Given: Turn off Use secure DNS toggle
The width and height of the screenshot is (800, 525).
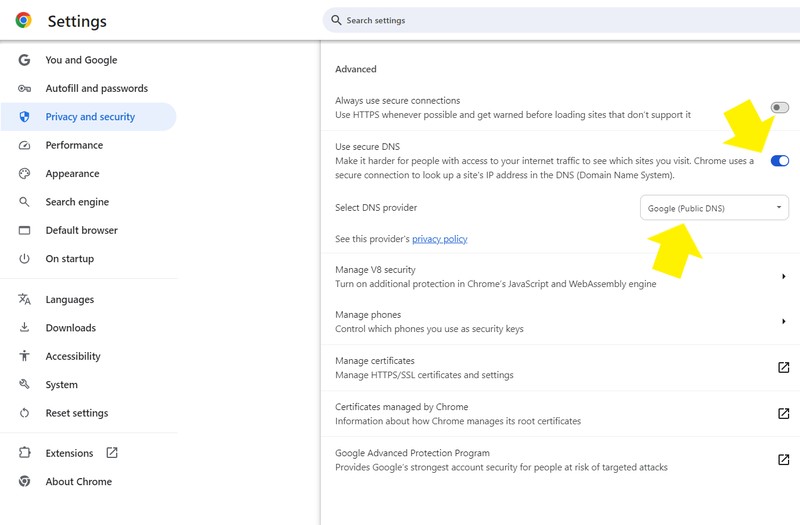Looking at the screenshot, I should (780, 160).
